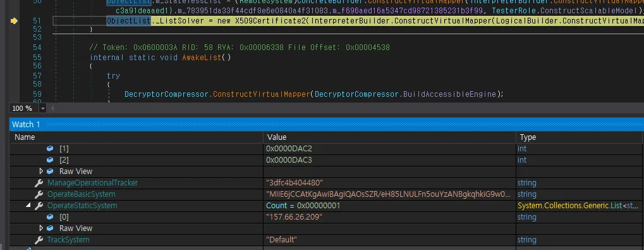Click the System.Collections.Generic.List type cell
This screenshot has height=250, width=644.
click(x=578, y=205)
